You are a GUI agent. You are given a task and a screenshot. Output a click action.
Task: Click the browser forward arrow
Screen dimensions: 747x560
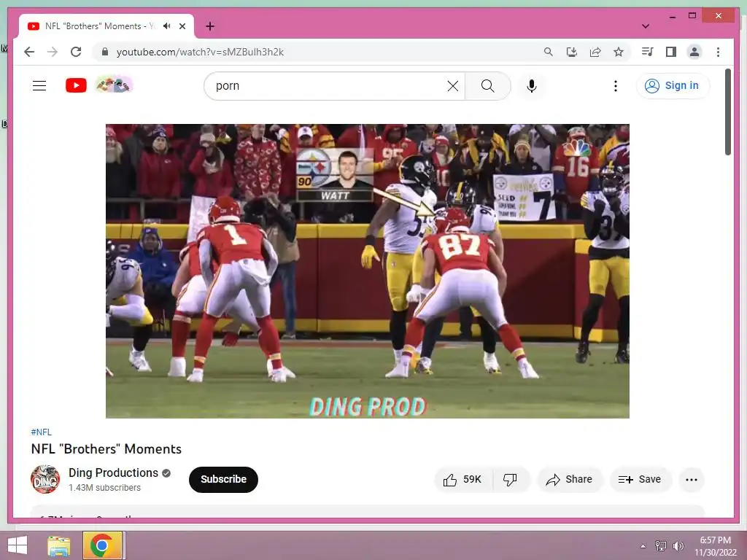(53, 52)
